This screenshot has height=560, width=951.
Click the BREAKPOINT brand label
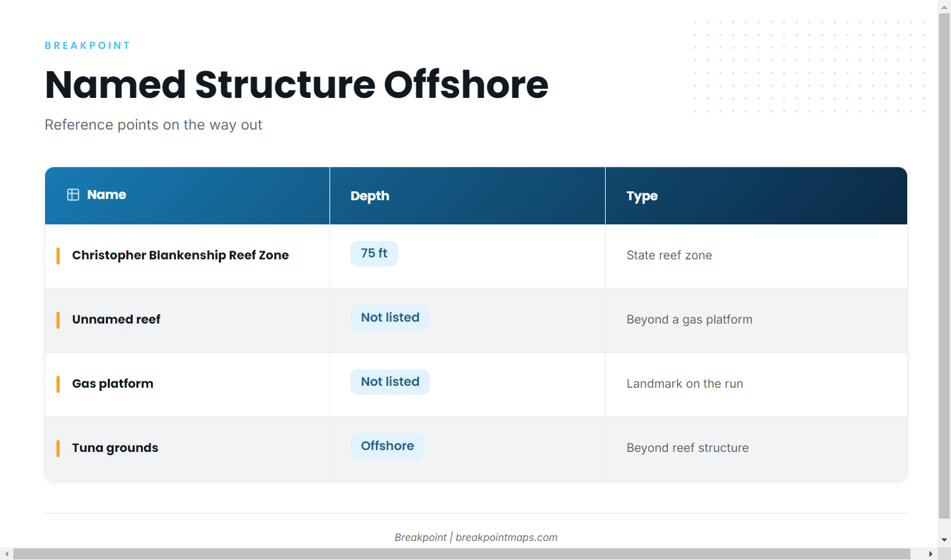point(88,46)
